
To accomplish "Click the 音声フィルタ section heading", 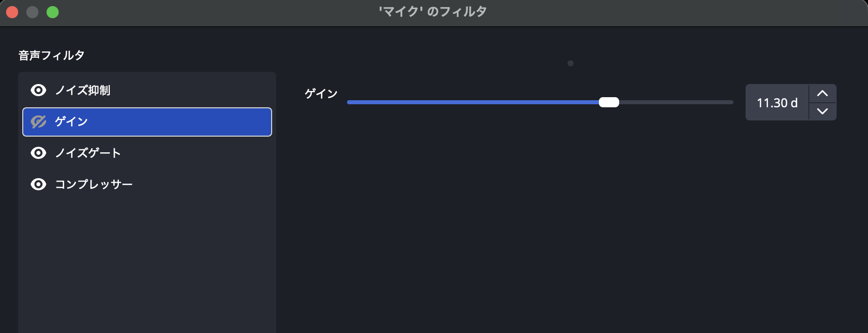I will point(52,55).
